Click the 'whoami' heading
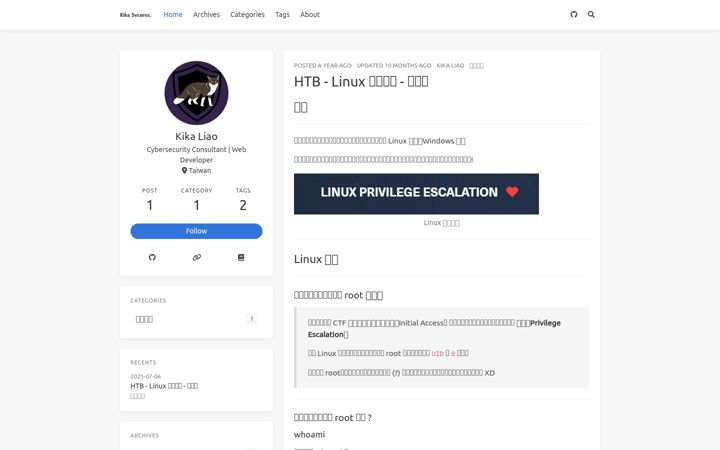Screen dimensions: 720x450 point(309,434)
